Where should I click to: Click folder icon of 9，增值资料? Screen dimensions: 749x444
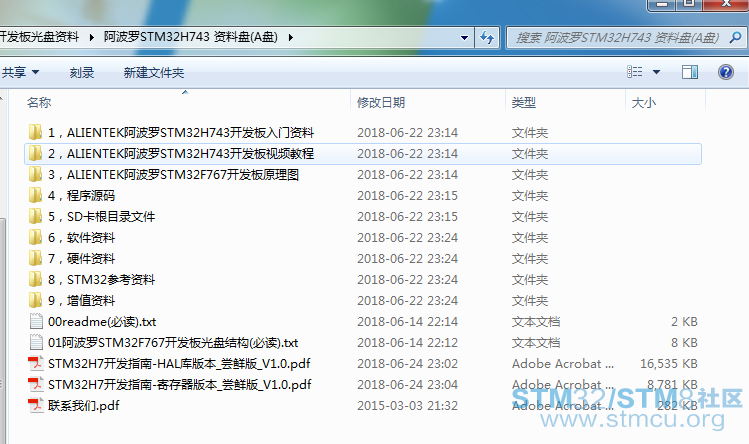[x=35, y=301]
